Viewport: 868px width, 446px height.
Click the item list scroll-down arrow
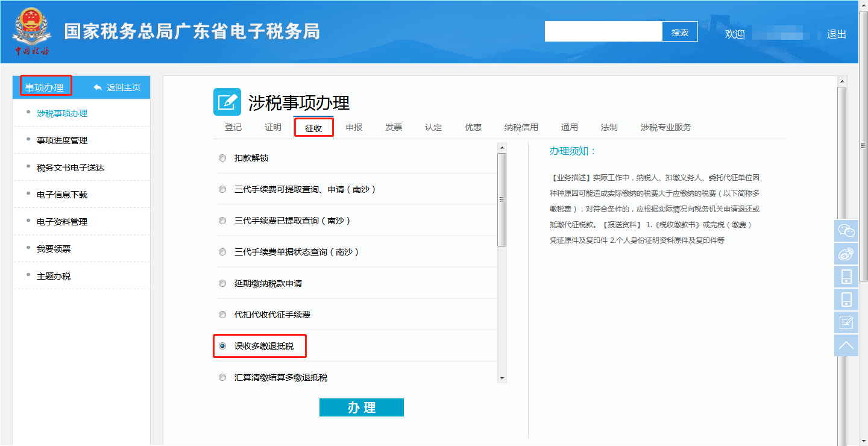502,378
